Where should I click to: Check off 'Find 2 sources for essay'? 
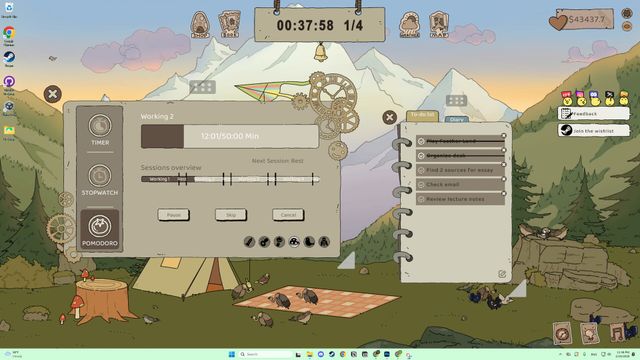click(421, 170)
